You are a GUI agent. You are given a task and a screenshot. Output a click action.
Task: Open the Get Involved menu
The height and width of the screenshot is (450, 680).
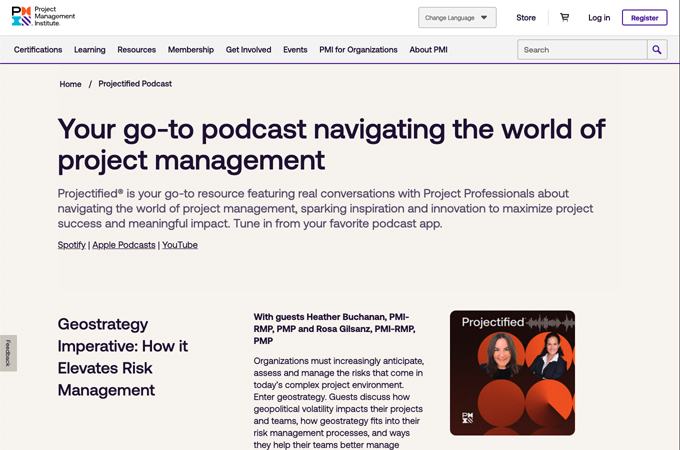click(x=248, y=50)
